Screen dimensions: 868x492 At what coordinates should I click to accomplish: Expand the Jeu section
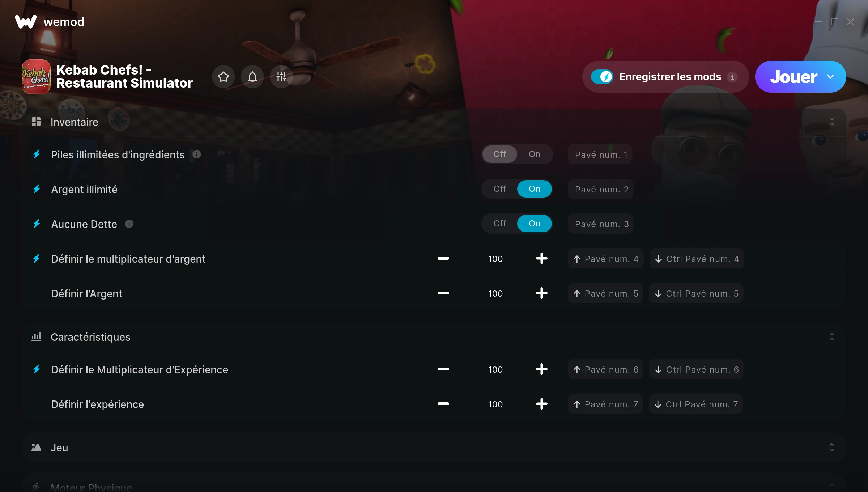[831, 448]
